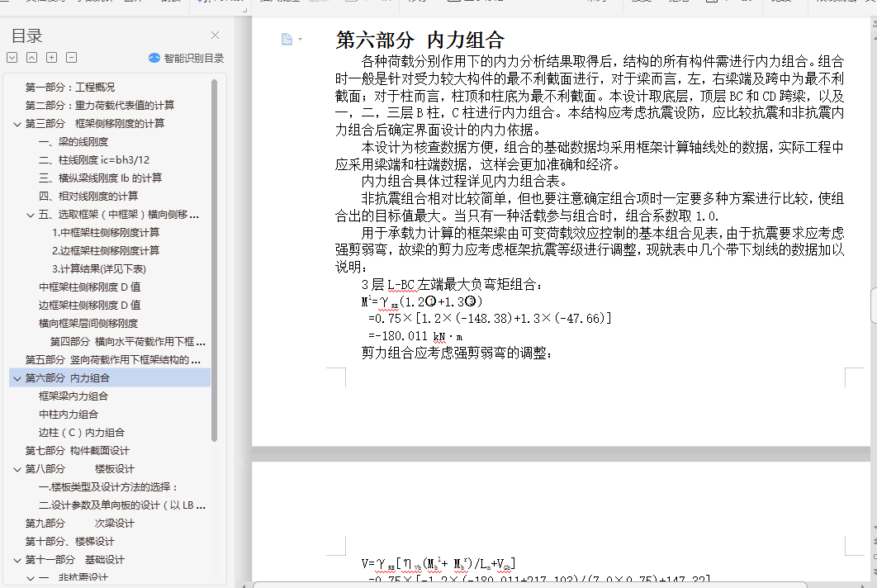This screenshot has width=877, height=588.
Task: Go to 第七部分 构件截面设计
Action: [x=77, y=451]
